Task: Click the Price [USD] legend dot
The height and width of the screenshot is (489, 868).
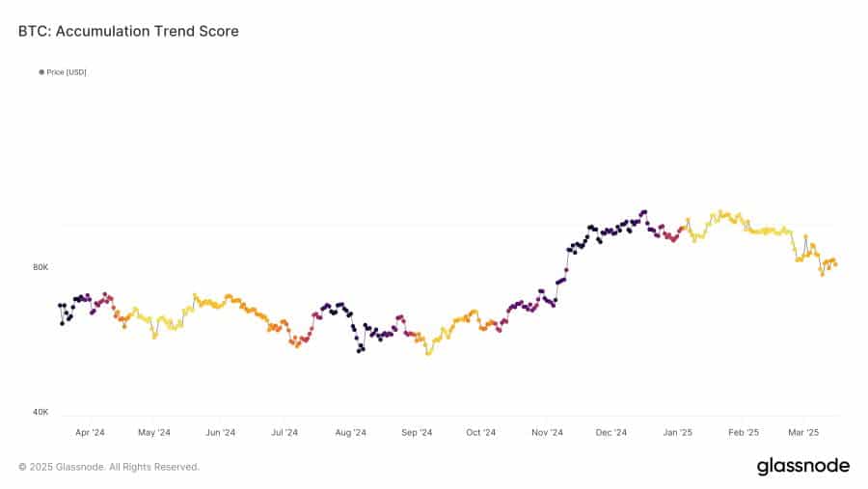Action: coord(41,72)
